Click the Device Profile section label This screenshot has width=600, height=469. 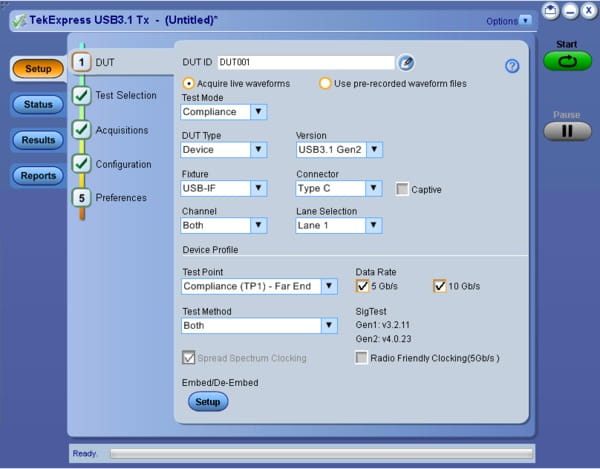tap(210, 250)
